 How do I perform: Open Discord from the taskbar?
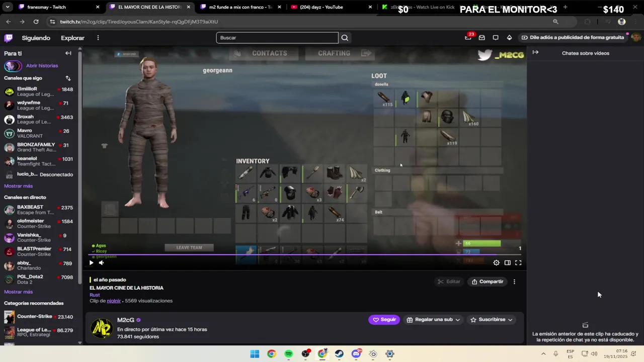point(356,354)
